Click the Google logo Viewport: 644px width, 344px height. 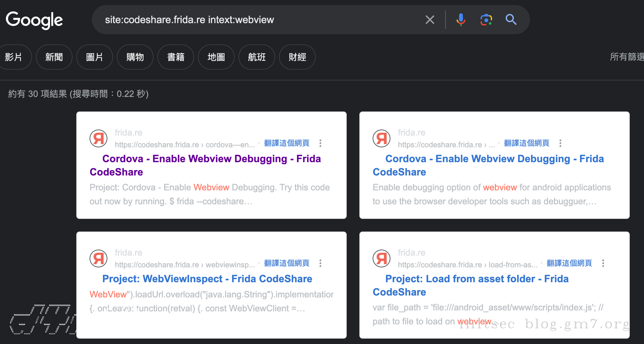pos(34,20)
